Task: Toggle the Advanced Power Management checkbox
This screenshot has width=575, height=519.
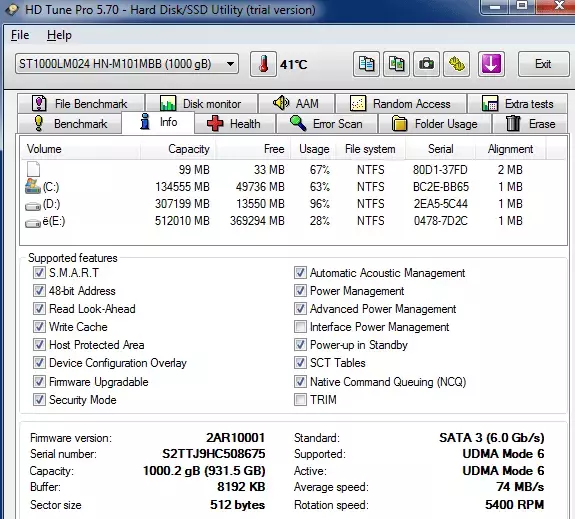Action: (300, 308)
